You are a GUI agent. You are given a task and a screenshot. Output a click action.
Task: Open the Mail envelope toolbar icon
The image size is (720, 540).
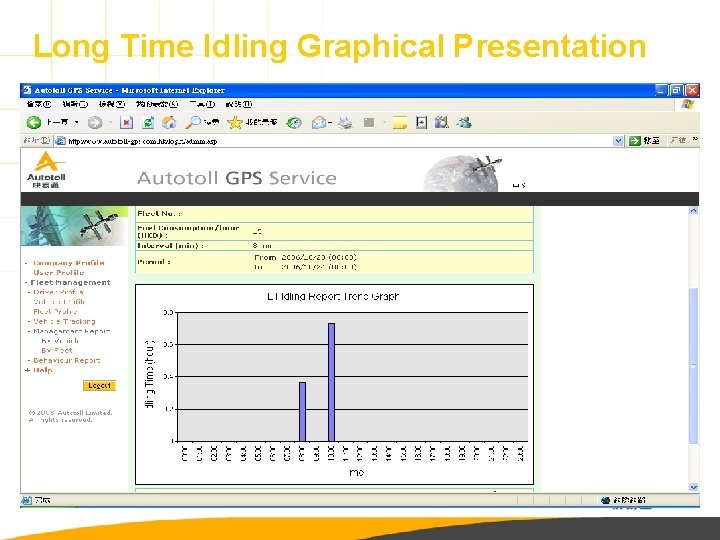319,122
